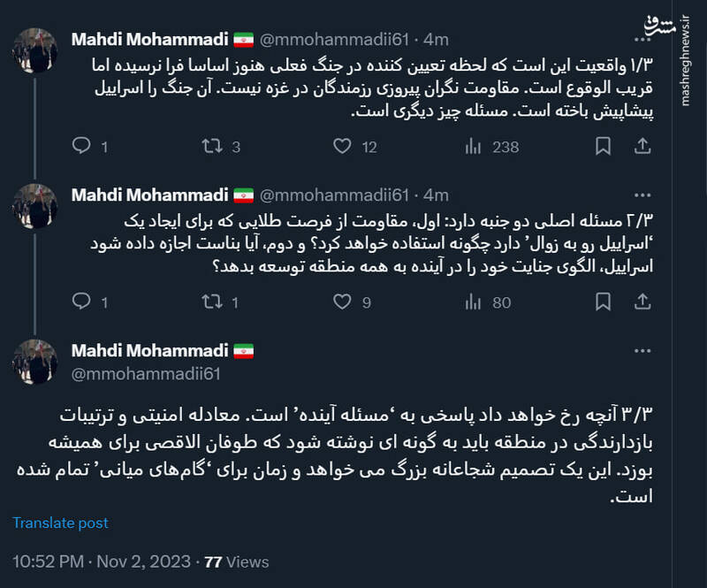Reply to the first tweet

[x=80, y=148]
